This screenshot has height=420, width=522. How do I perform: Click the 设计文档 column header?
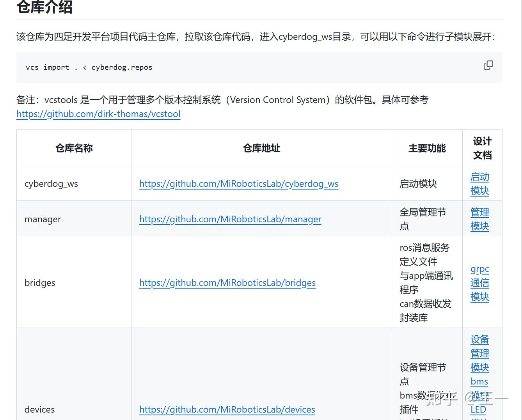coord(482,148)
